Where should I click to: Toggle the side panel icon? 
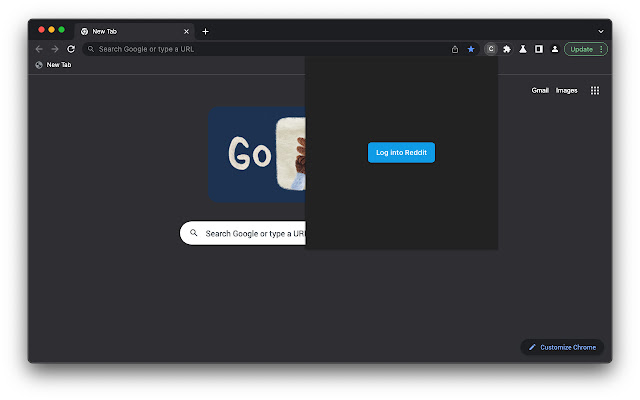point(539,49)
